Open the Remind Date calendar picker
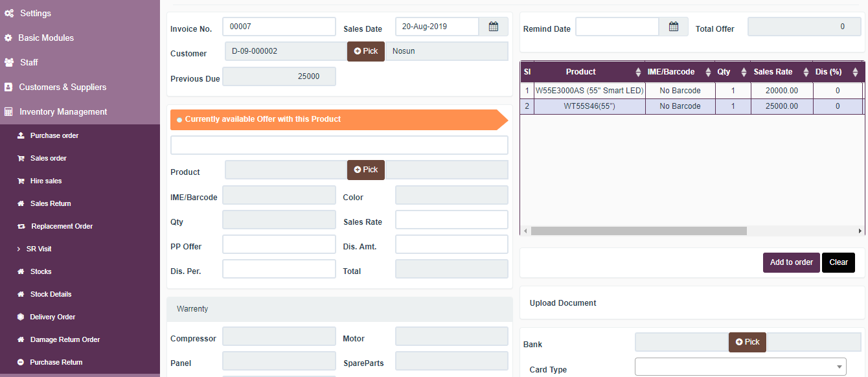Screen dimensions: 868x377 pyautogui.click(x=673, y=27)
